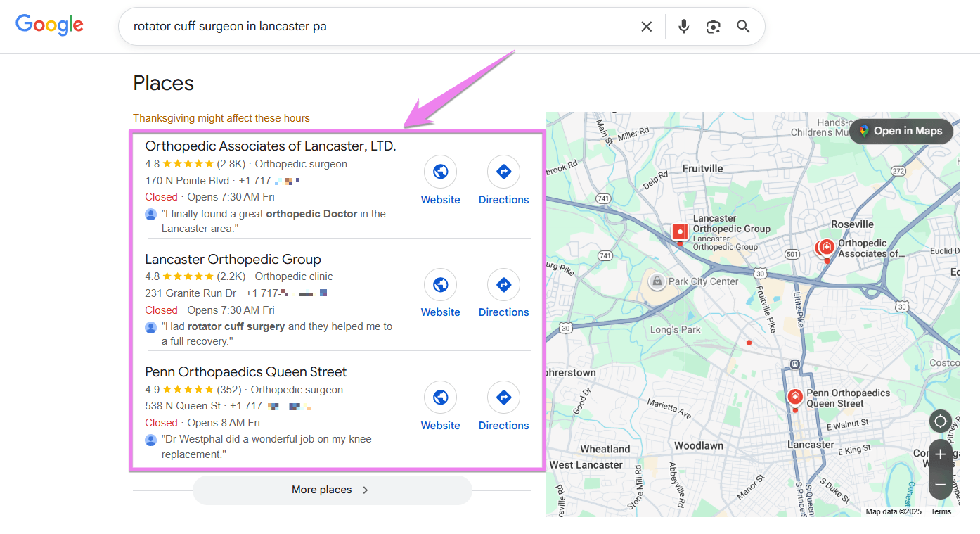Click the voice search microphone icon
The image size is (980, 534).
683,26
